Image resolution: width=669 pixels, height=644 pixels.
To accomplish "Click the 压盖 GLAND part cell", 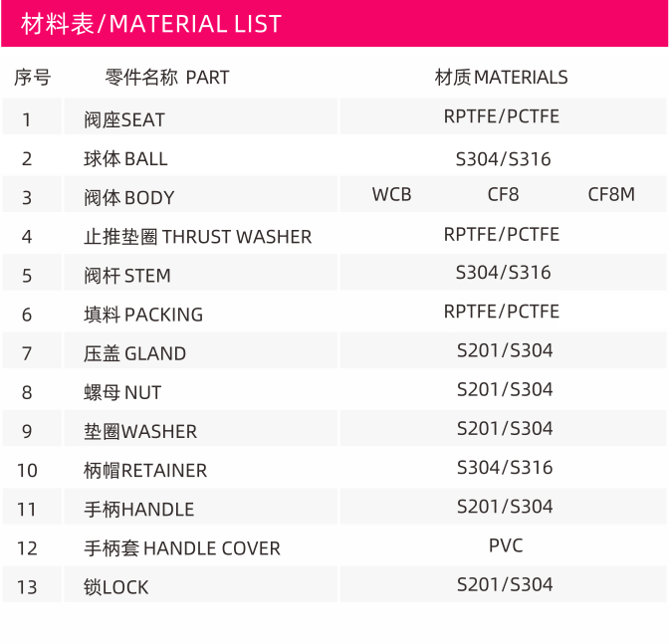I will (200, 350).
